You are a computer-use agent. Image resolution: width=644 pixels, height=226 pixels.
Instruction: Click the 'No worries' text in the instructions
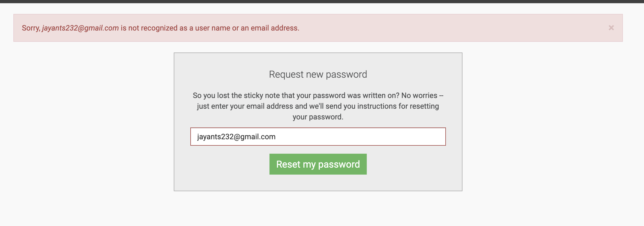click(x=419, y=95)
